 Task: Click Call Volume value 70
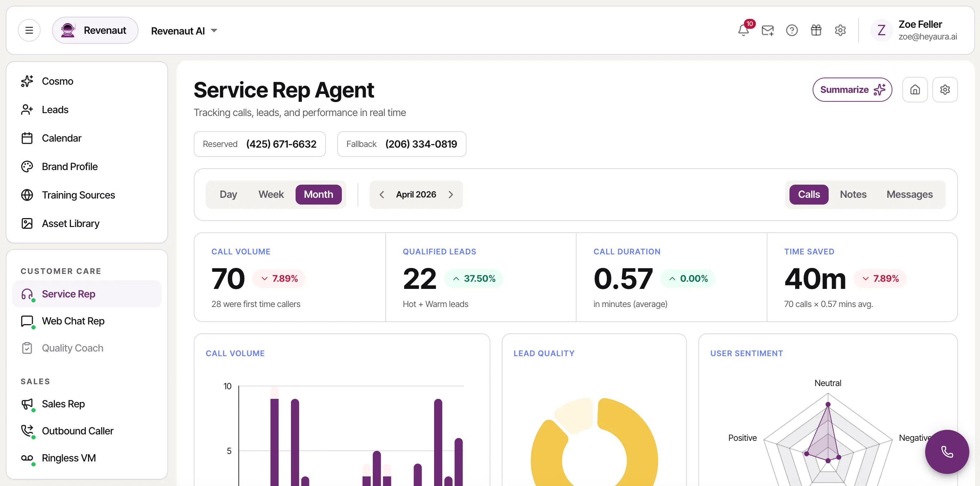228,279
